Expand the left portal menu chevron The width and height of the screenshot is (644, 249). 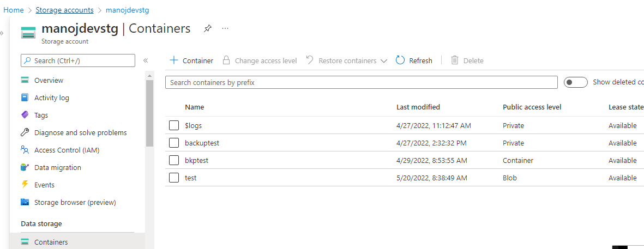pyautogui.click(x=2, y=33)
